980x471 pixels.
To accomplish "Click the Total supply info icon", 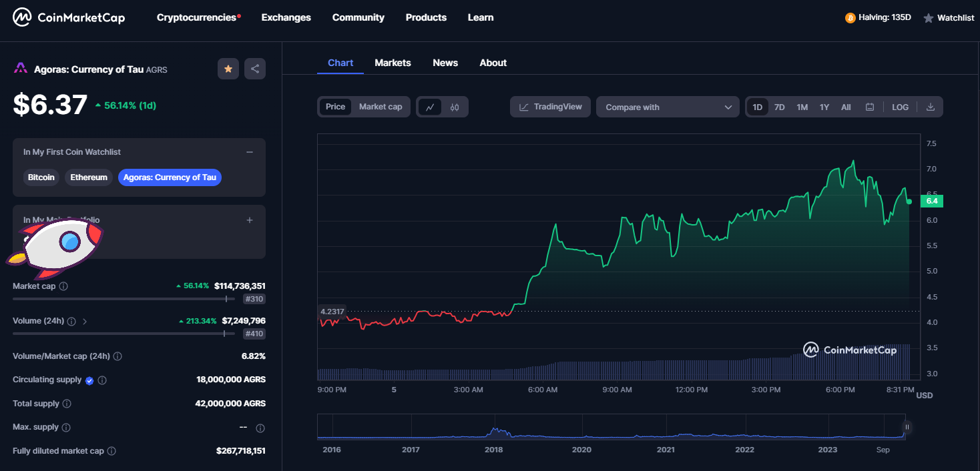I will pos(67,404).
